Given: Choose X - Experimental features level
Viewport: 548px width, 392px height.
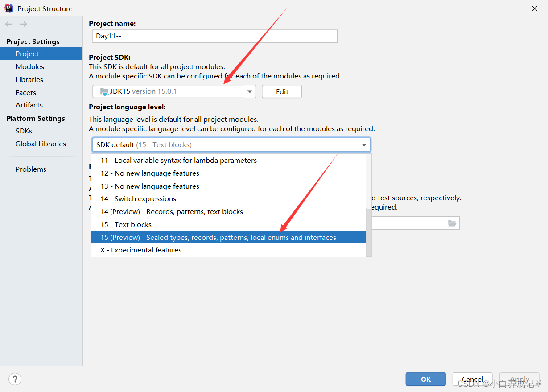Looking at the screenshot, I should tap(228, 250).
